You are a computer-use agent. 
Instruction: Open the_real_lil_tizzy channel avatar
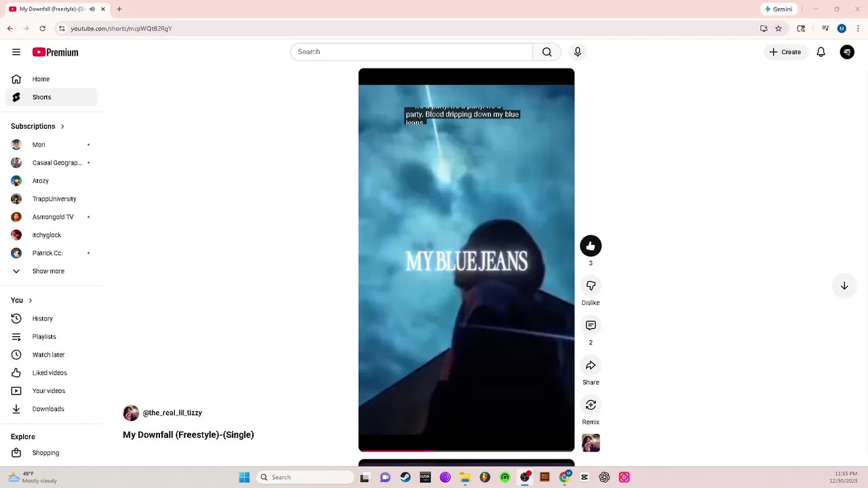point(131,413)
